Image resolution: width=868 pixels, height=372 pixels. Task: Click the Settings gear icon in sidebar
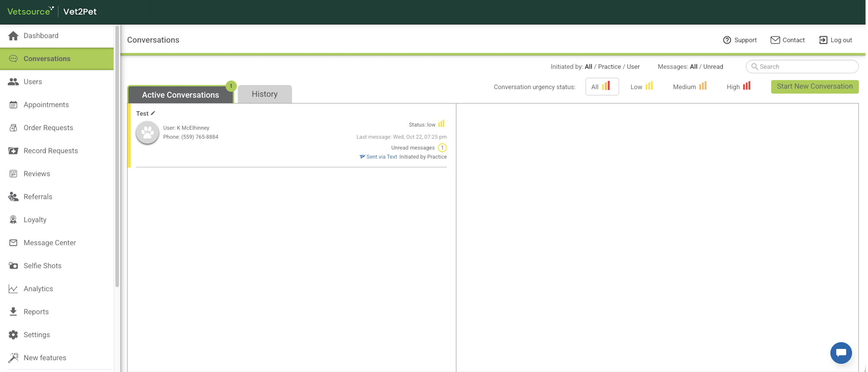click(x=13, y=335)
